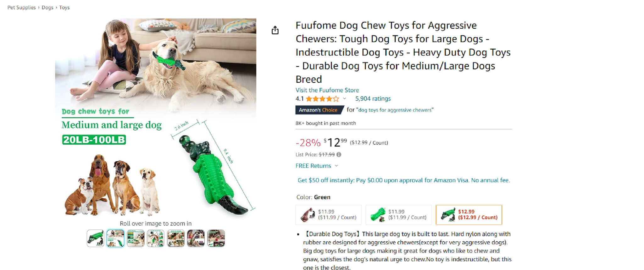Open the rating breakdown chevron
This screenshot has width=644, height=270.
344,99
